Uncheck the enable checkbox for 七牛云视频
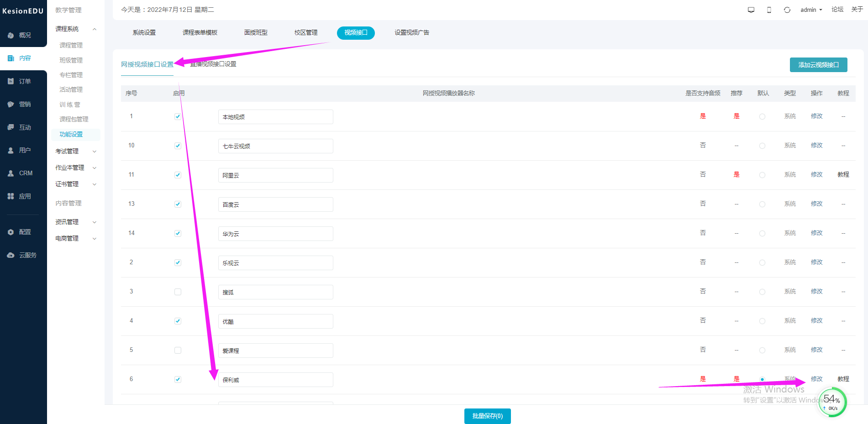 (178, 146)
